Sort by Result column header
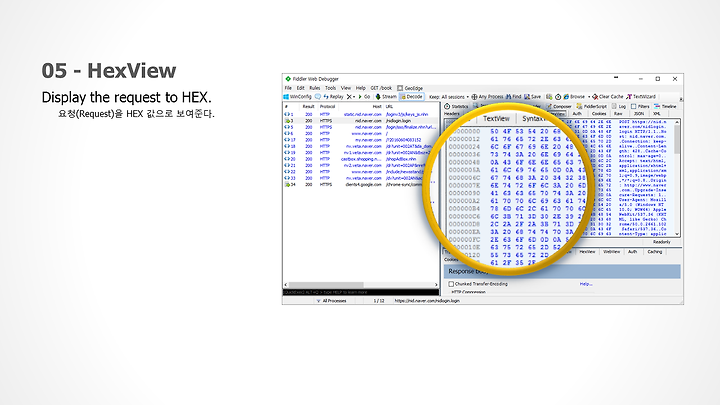 (308, 107)
